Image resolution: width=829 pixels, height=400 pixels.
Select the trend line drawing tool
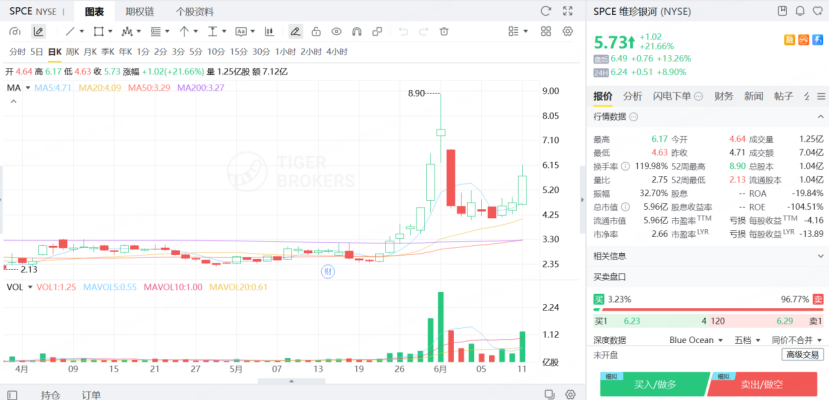(x=70, y=32)
